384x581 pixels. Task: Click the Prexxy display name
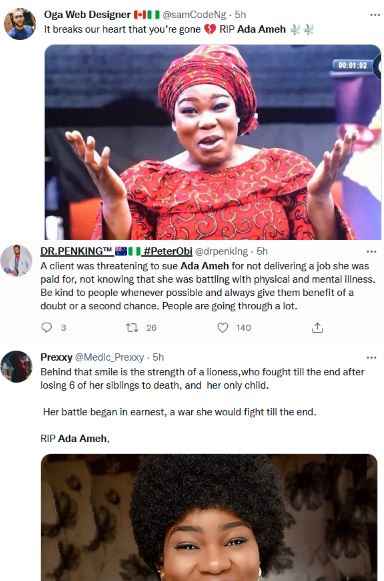coord(56,357)
